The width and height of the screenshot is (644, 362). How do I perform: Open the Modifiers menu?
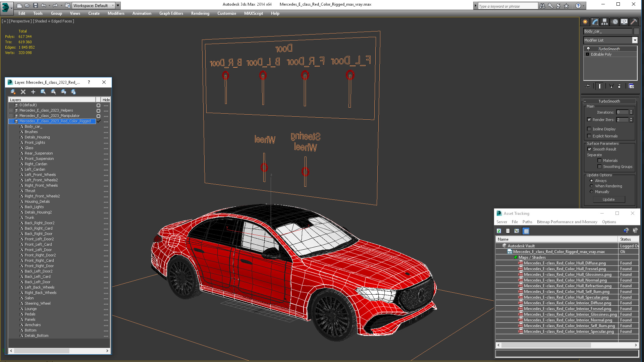116,13
